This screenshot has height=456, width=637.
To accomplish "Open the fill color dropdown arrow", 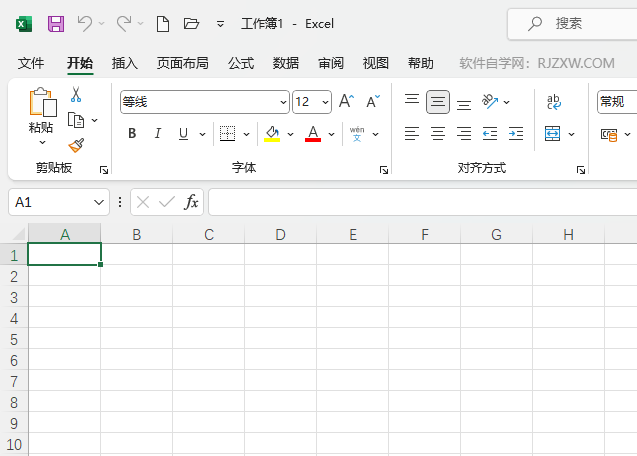I will pyautogui.click(x=290, y=134).
